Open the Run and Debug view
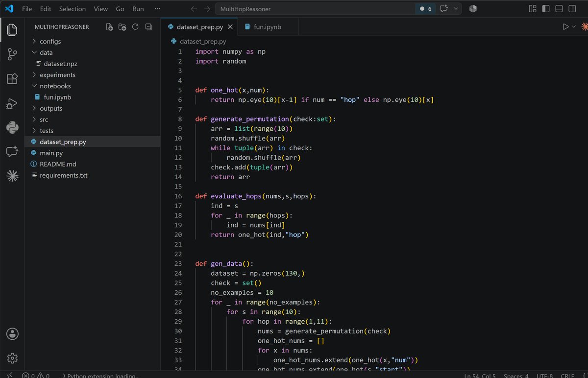The height and width of the screenshot is (378, 588). (12, 103)
